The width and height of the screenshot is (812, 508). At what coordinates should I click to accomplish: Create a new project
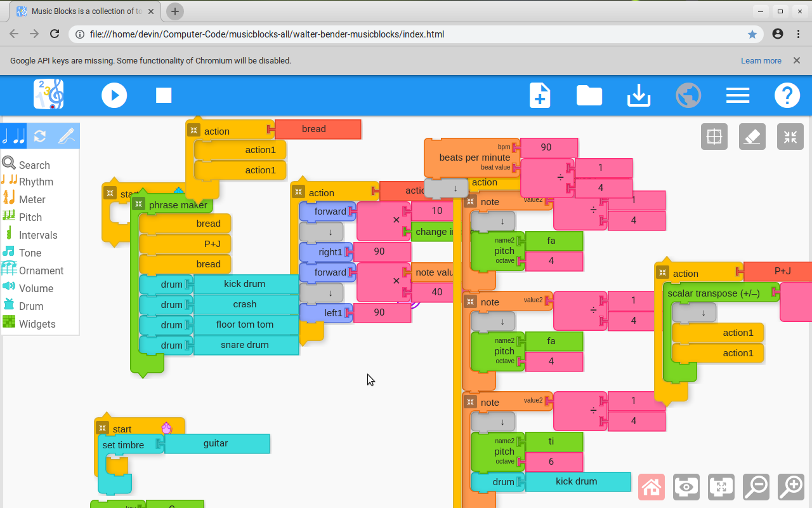(539, 95)
